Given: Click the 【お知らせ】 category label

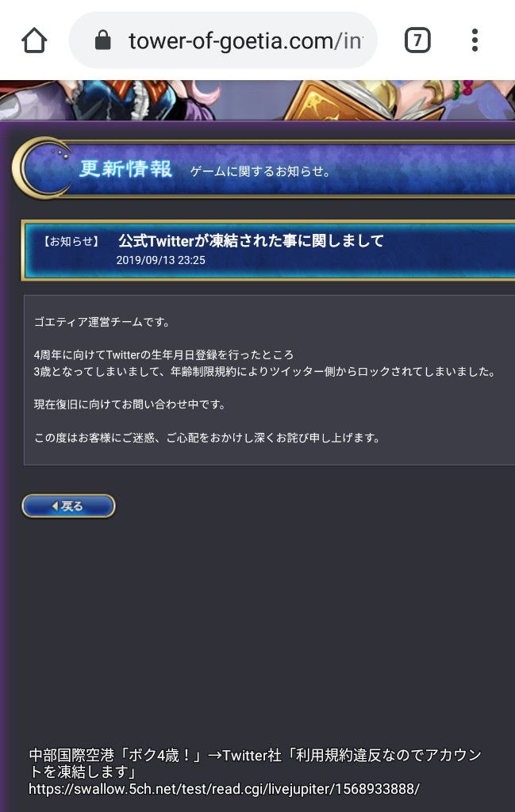Looking at the screenshot, I should point(71,241).
